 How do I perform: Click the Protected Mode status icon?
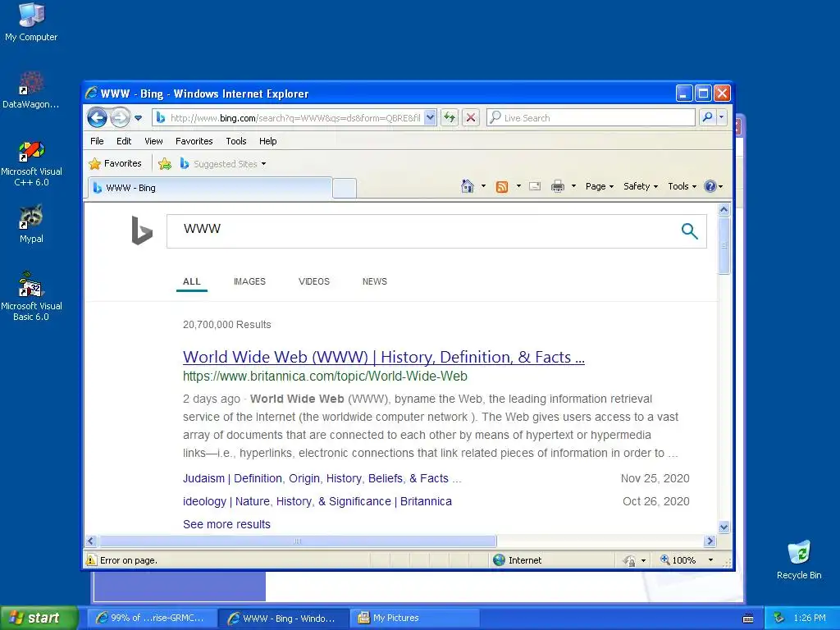click(629, 560)
